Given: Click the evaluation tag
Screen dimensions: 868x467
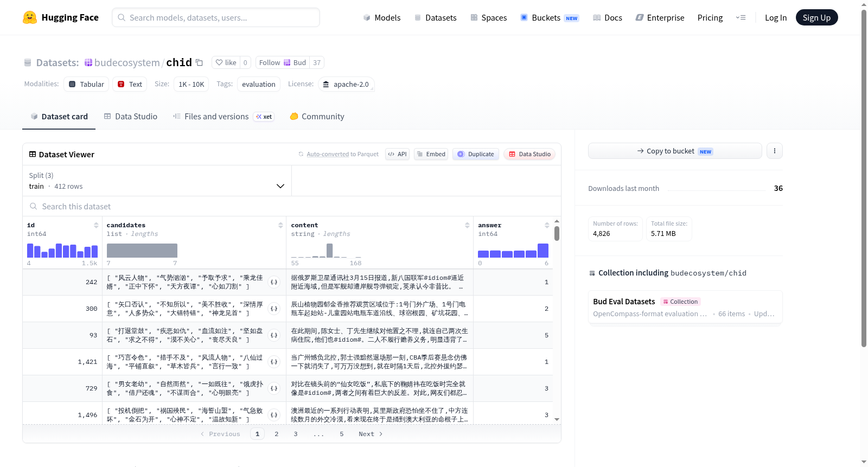Looking at the screenshot, I should tap(259, 84).
